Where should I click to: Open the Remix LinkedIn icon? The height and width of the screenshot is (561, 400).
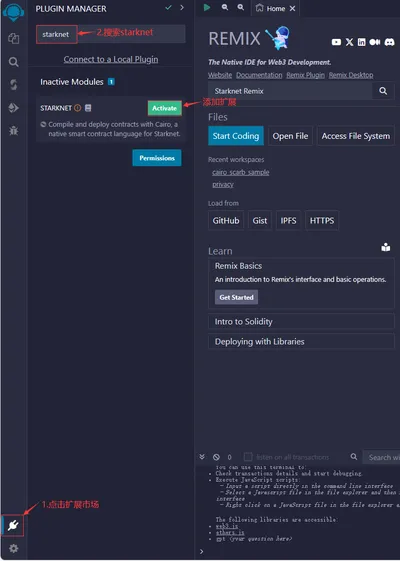[x=362, y=42]
